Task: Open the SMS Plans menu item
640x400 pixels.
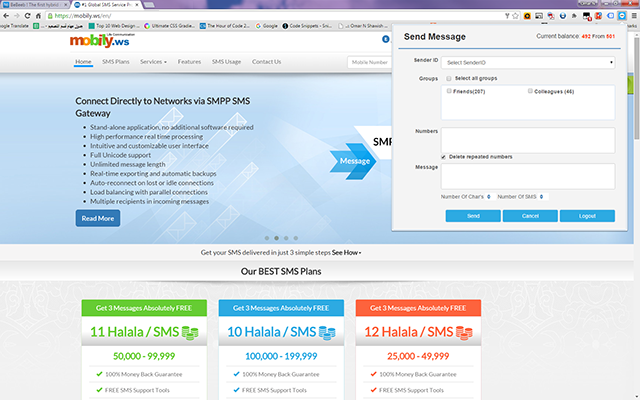Action: pyautogui.click(x=116, y=62)
